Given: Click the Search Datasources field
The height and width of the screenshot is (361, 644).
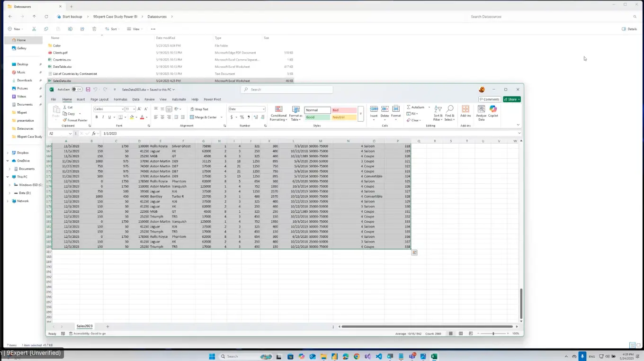Looking at the screenshot, I should pos(554,17).
